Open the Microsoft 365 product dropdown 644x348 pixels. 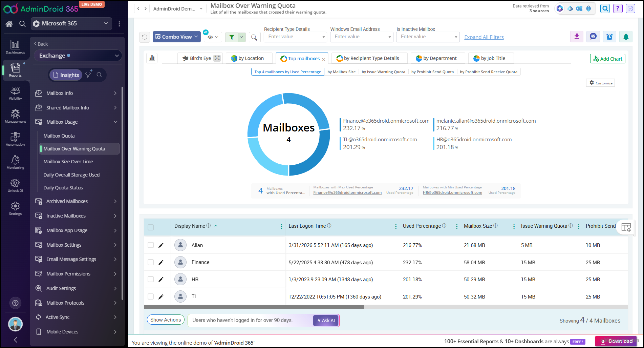71,23
